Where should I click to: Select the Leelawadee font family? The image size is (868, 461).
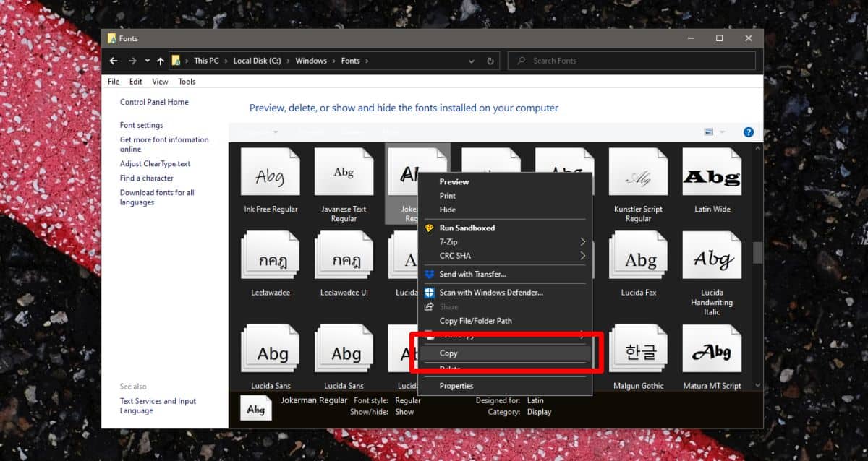click(271, 264)
